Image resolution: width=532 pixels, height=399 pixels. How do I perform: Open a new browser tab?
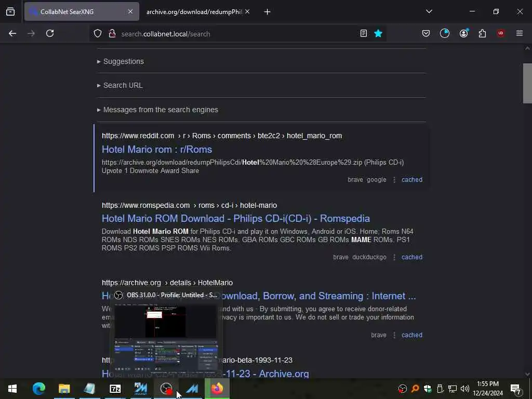pyautogui.click(x=267, y=12)
